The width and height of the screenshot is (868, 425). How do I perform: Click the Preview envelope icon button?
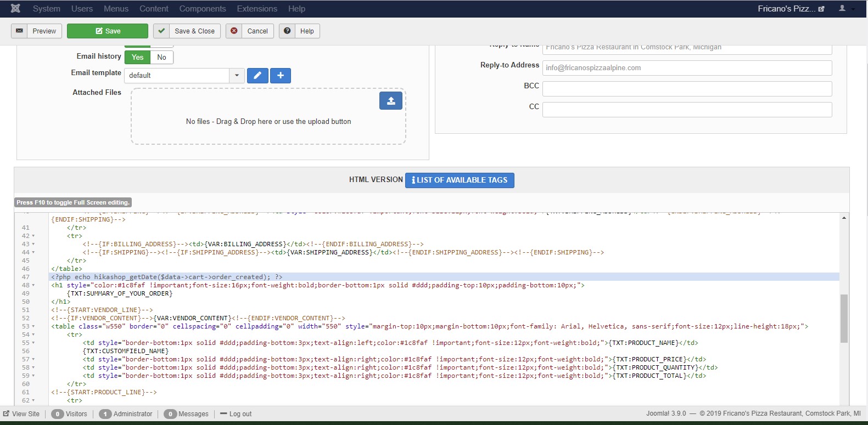20,31
